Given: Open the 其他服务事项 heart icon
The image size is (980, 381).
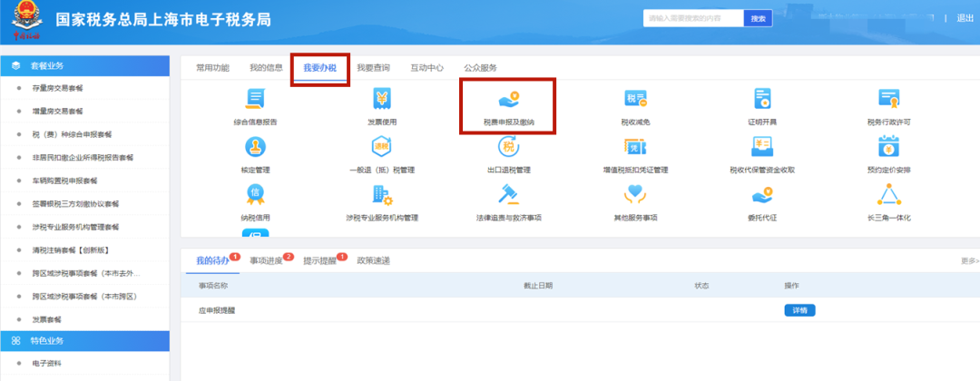Looking at the screenshot, I should 635,195.
